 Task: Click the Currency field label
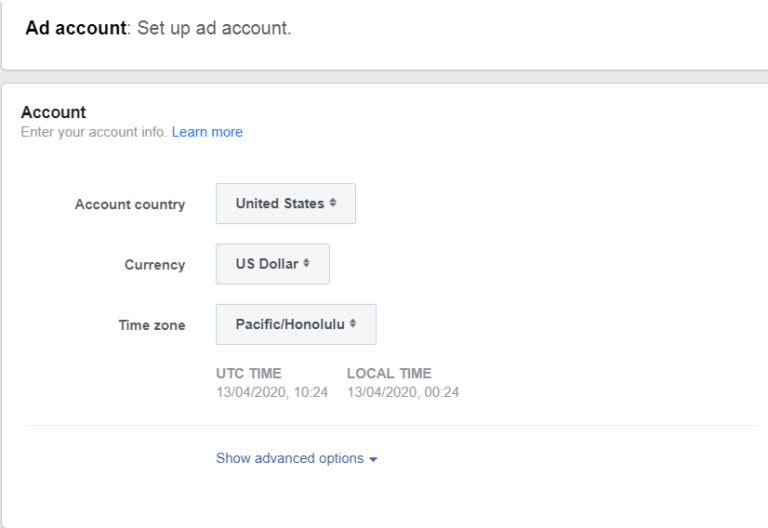154,265
